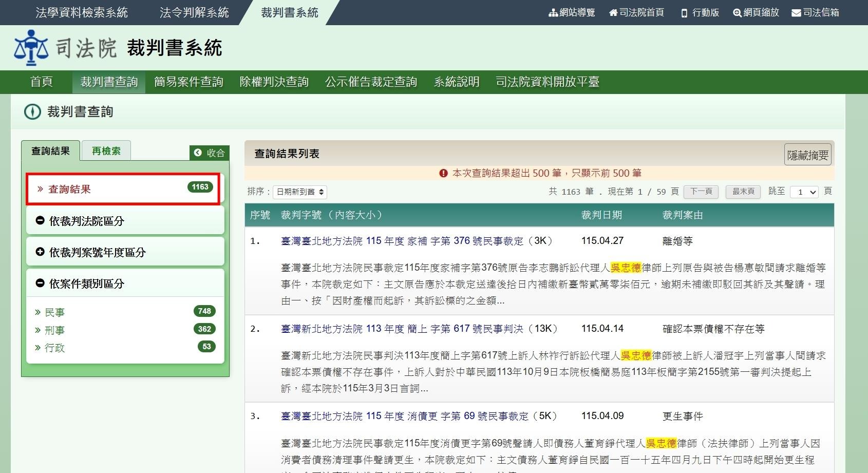Click date 115.04.14 in second row
868x473 pixels.
602,328
